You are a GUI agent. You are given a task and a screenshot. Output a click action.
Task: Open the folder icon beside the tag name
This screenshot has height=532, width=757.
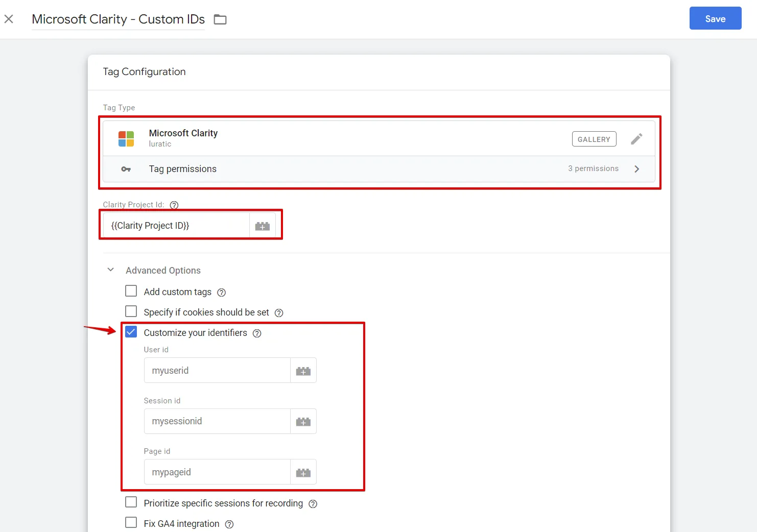coord(220,19)
